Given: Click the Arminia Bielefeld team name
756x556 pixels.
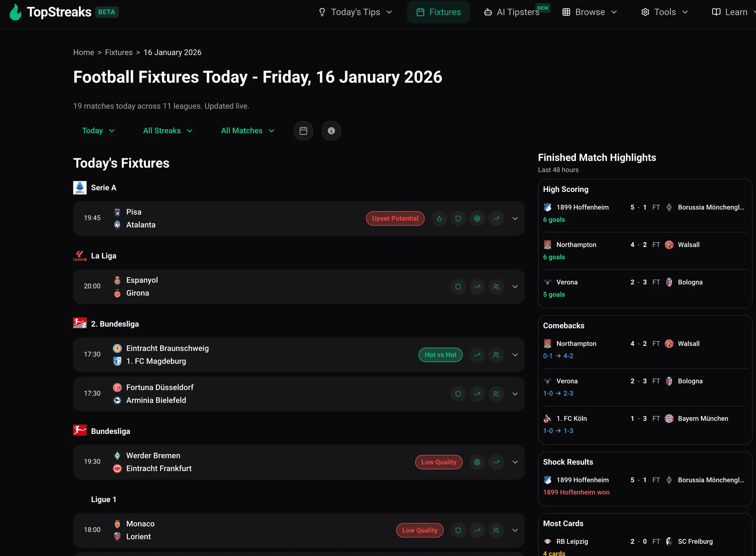Looking at the screenshot, I should (156, 400).
